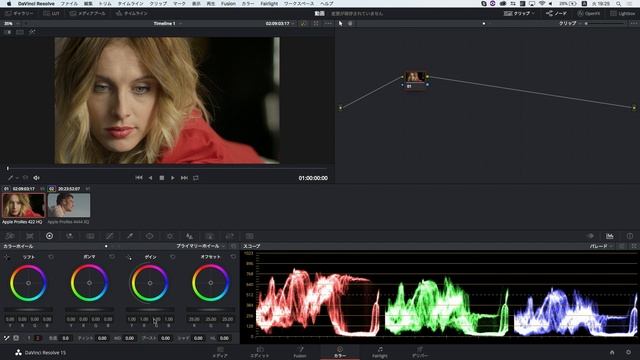Pick white point with Gain crosshair

click(x=129, y=257)
